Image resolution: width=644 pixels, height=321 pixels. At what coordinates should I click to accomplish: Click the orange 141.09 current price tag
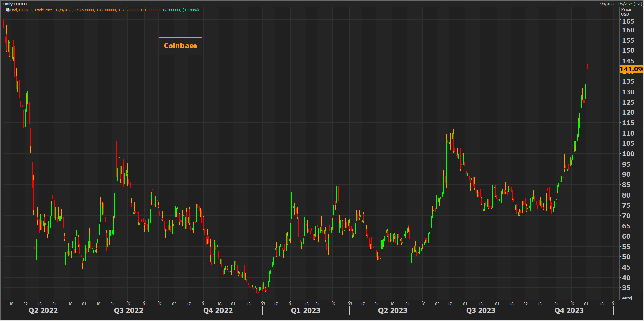tap(631, 69)
